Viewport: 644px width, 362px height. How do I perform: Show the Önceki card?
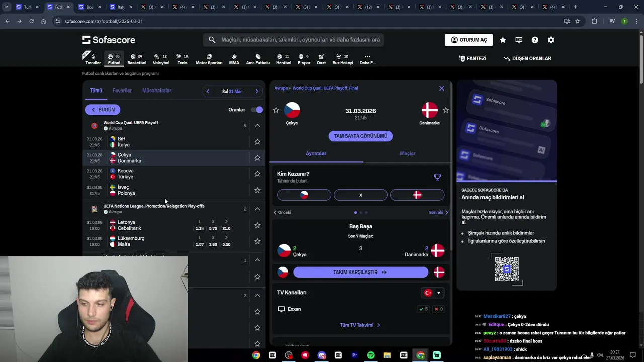[282, 212]
